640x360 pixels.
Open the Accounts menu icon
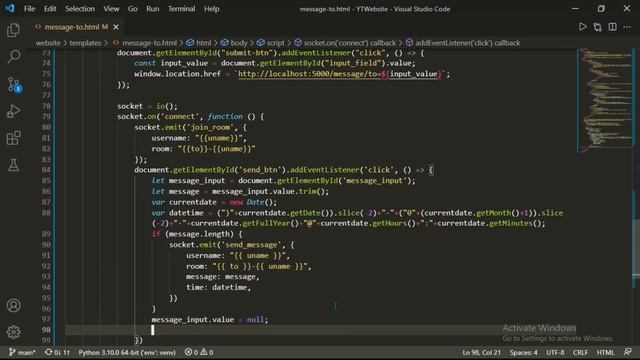coord(13,305)
